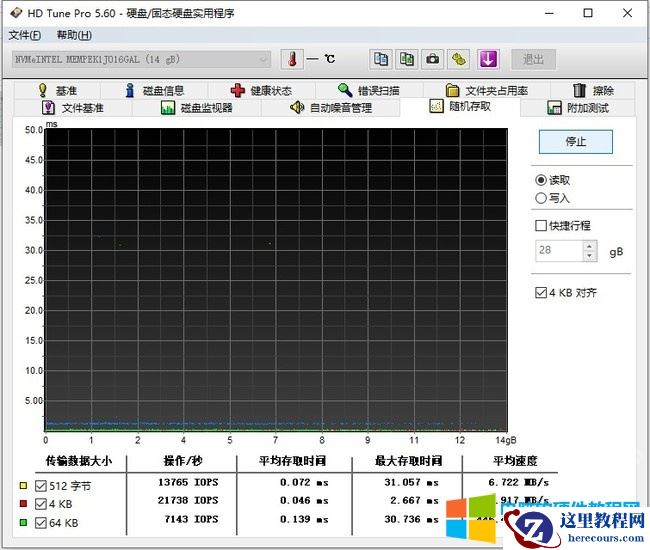Click the short stroke value input field
The width and height of the screenshot is (650, 550).
tap(558, 251)
